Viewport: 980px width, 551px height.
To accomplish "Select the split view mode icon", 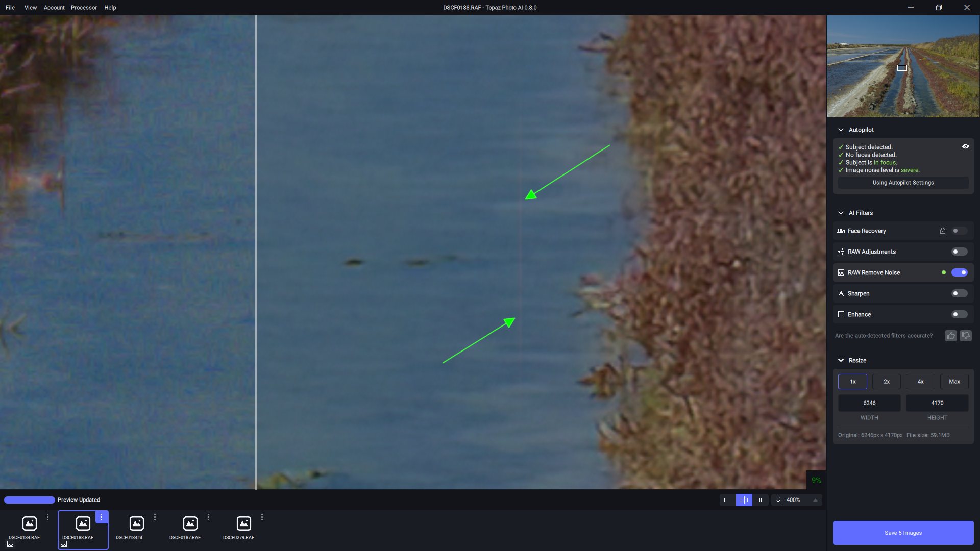I will click(x=744, y=500).
